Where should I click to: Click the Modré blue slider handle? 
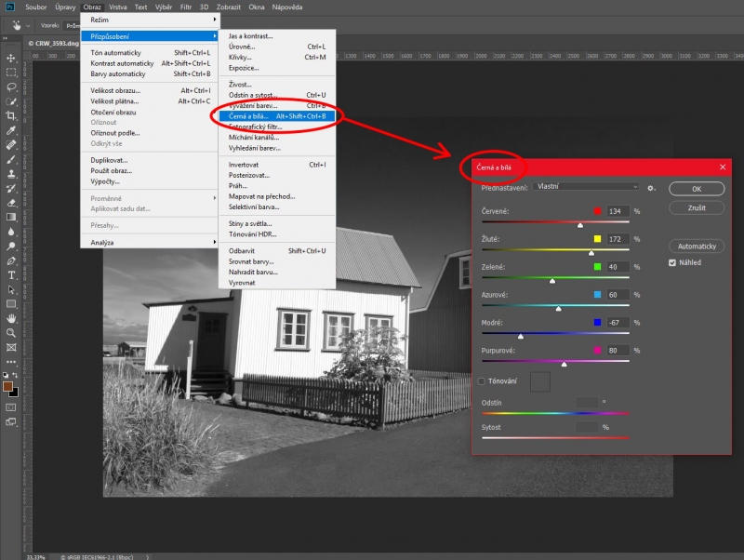[x=520, y=337]
